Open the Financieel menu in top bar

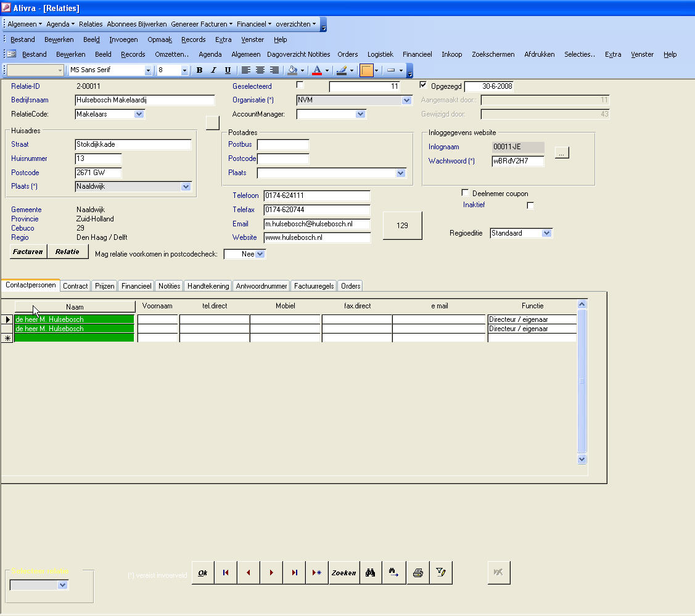click(x=253, y=24)
